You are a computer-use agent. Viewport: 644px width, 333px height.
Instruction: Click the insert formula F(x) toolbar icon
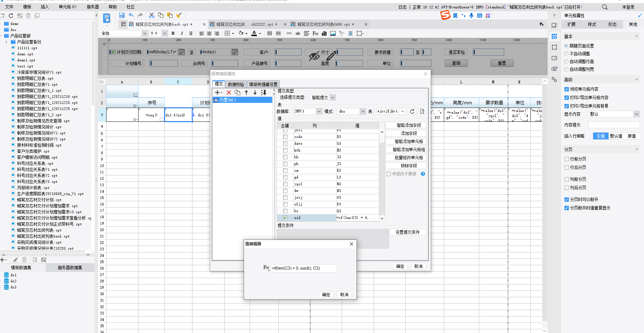click(315, 33)
